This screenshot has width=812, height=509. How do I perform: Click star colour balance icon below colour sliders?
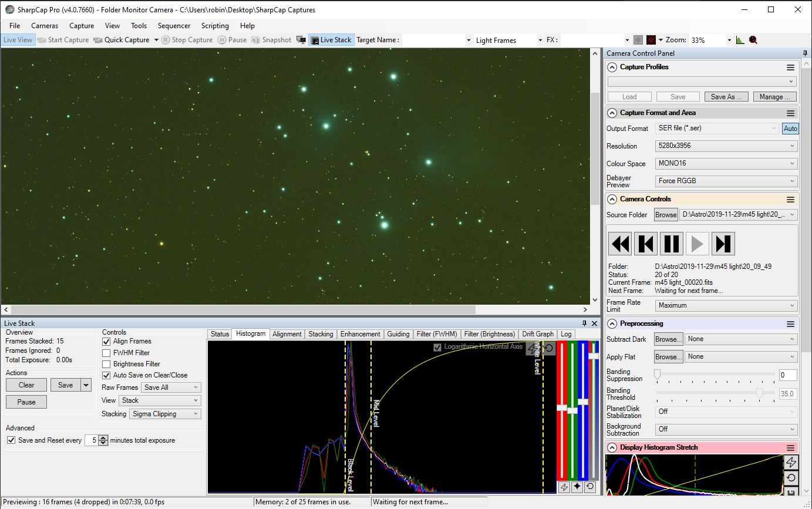[x=577, y=487]
